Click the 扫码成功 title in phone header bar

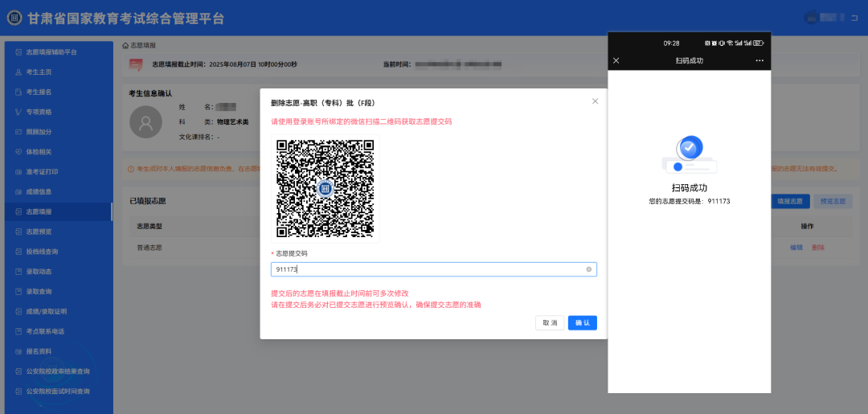(690, 60)
